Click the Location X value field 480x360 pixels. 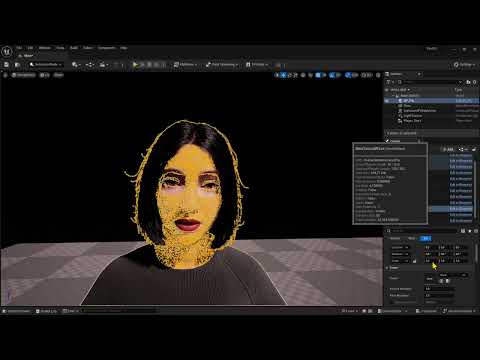[430, 247]
